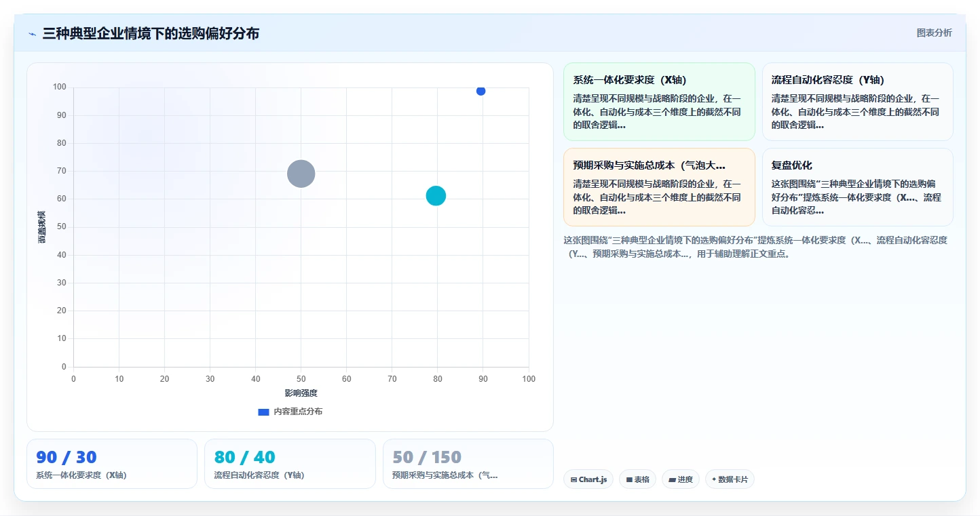Click the X-axis label 影响强度
This screenshot has width=980, height=516.
click(x=301, y=393)
